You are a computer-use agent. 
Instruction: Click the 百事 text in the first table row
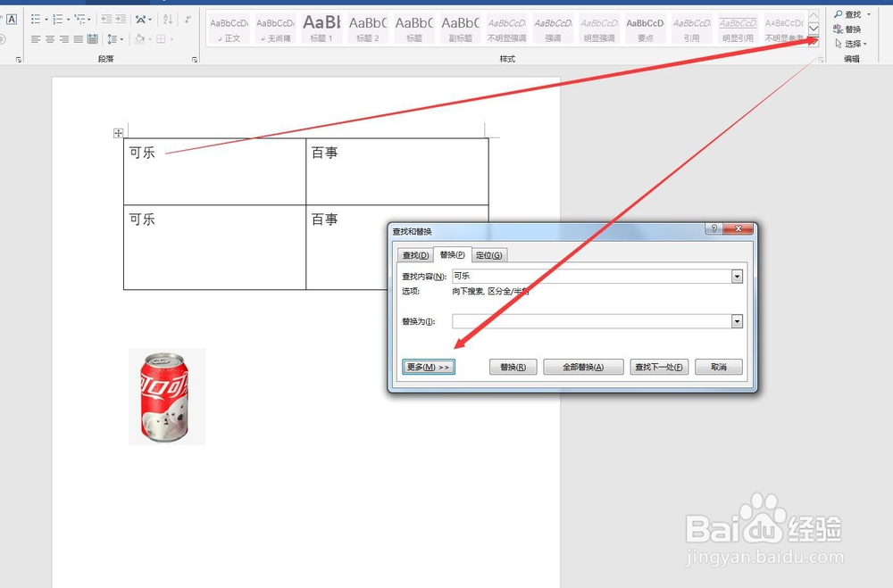tap(325, 153)
